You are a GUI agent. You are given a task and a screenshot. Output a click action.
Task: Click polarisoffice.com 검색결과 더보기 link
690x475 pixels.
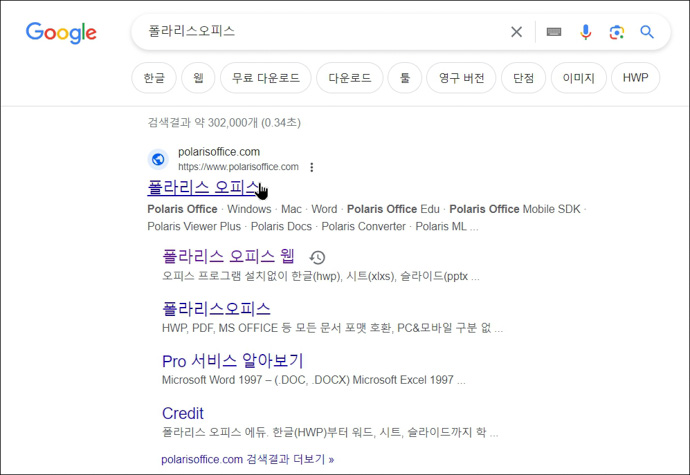(247, 460)
